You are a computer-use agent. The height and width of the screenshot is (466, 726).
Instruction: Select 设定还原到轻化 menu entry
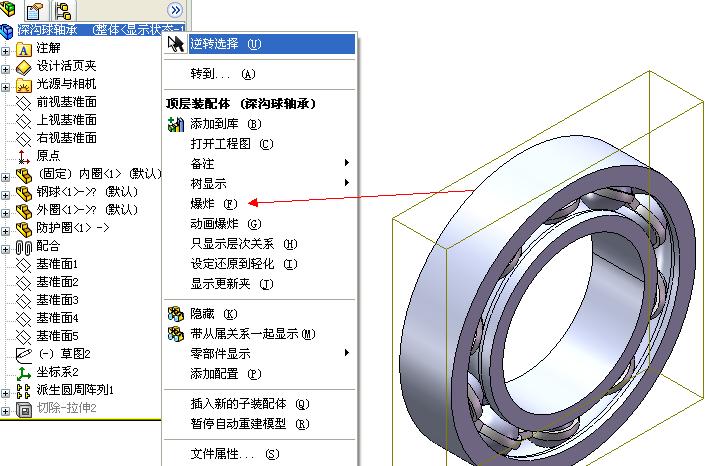pos(260,264)
